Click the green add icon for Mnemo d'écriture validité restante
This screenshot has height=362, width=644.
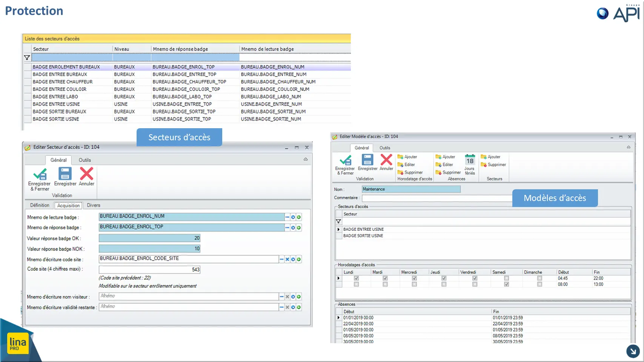pyautogui.click(x=299, y=307)
